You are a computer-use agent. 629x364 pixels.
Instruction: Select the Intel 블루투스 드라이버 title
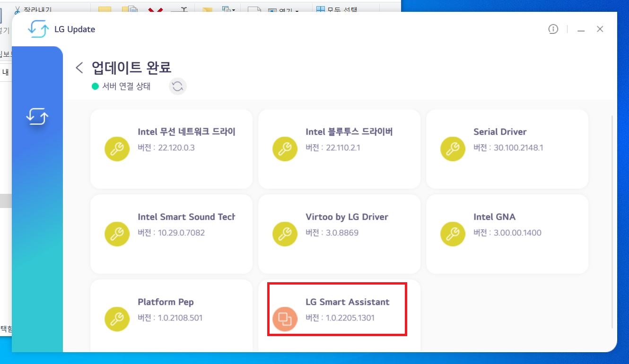coord(349,132)
